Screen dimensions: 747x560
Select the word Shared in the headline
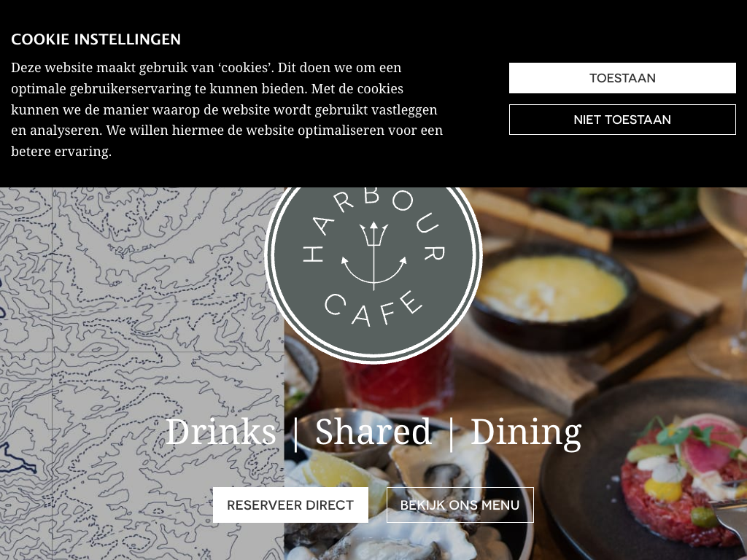pyautogui.click(x=373, y=432)
